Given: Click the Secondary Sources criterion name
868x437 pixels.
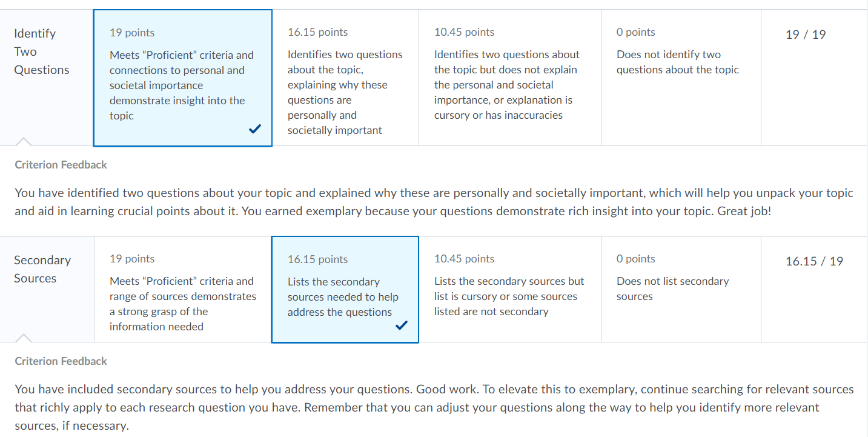Looking at the screenshot, I should (x=42, y=269).
